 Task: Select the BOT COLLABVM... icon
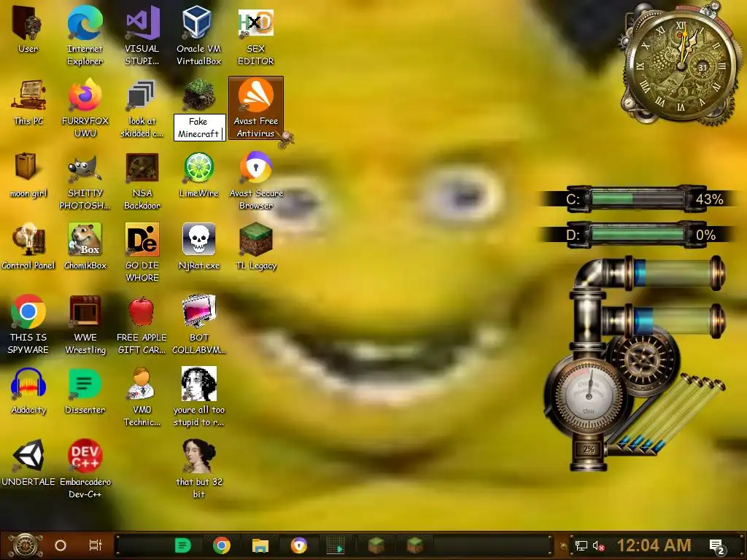[198, 311]
